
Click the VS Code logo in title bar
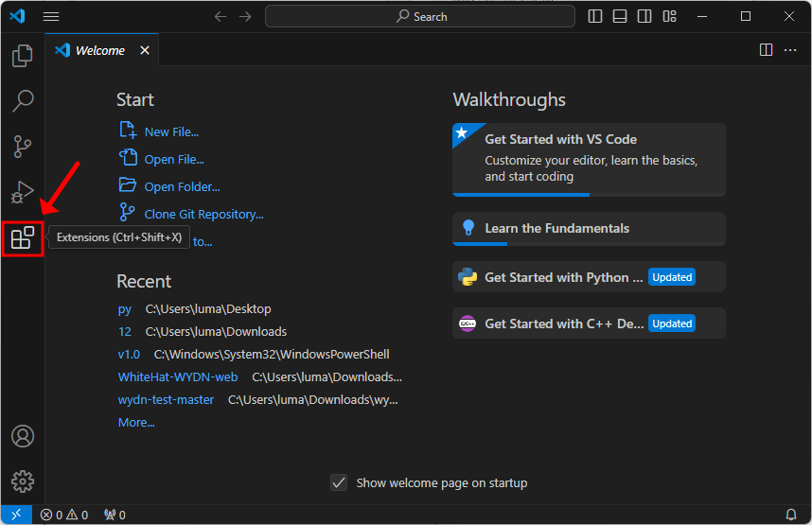[18, 16]
